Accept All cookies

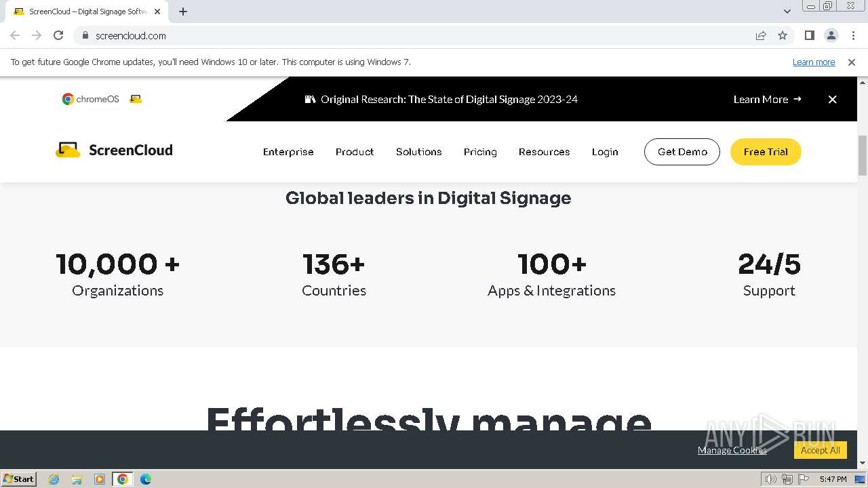coord(821,450)
